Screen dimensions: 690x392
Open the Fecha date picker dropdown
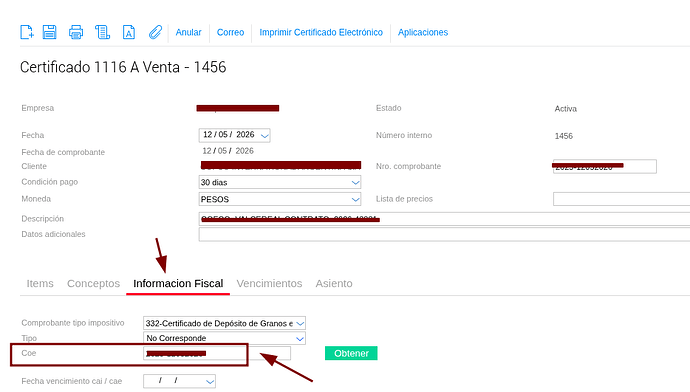264,136
